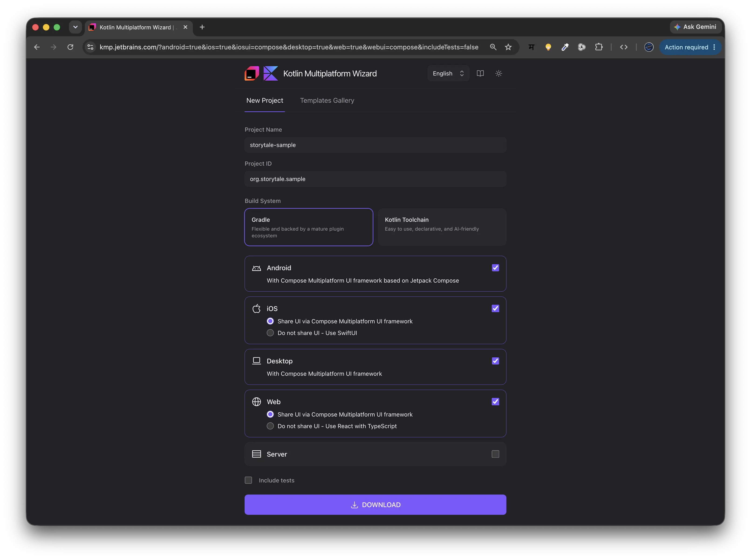Viewport: 751px width, 560px height.
Task: Choose the Kotlin Toolchain build system
Action: tap(442, 227)
